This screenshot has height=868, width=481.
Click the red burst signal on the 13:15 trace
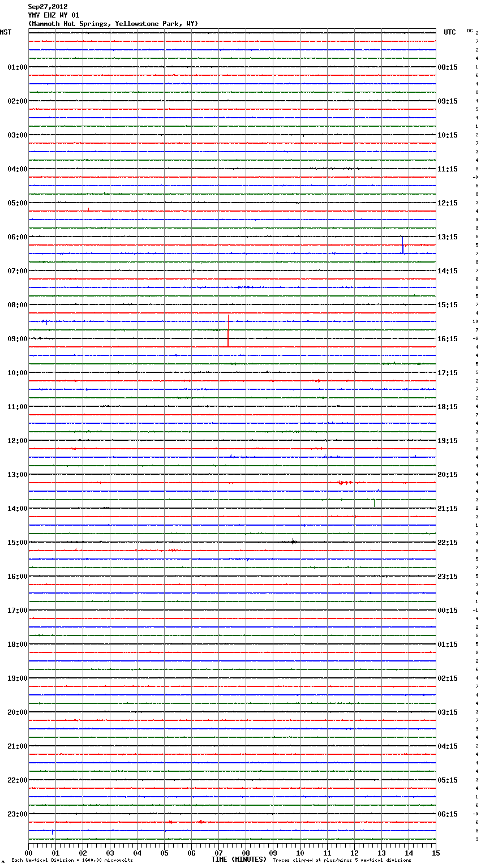tap(343, 483)
